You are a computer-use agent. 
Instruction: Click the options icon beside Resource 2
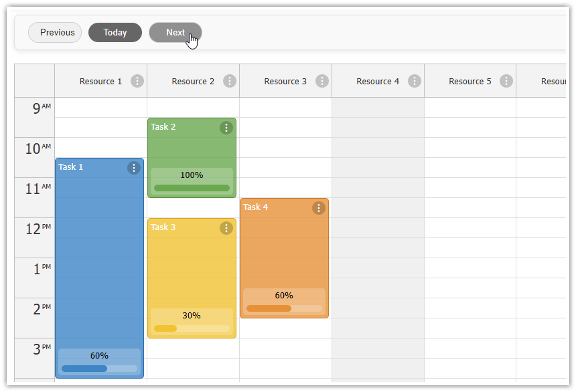(x=229, y=81)
